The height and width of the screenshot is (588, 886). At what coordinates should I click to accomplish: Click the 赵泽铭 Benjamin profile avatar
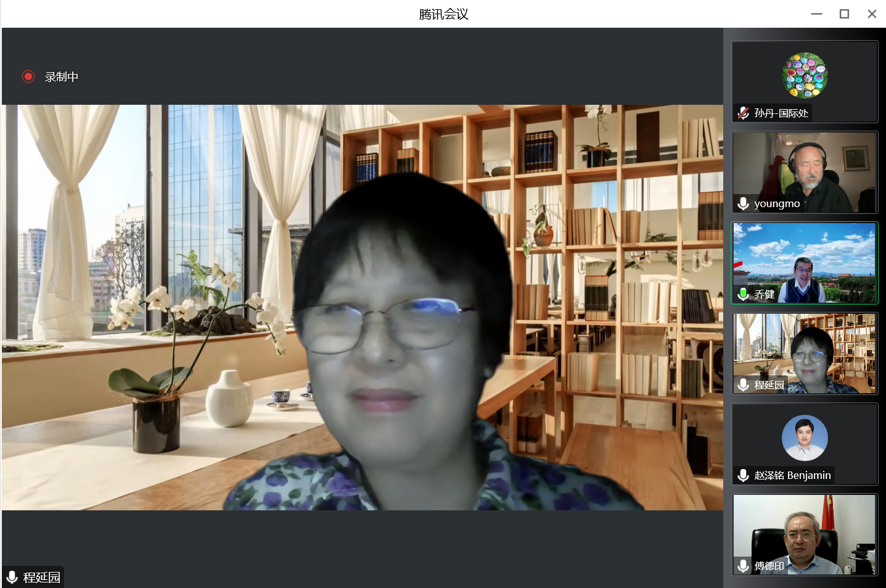point(805,438)
